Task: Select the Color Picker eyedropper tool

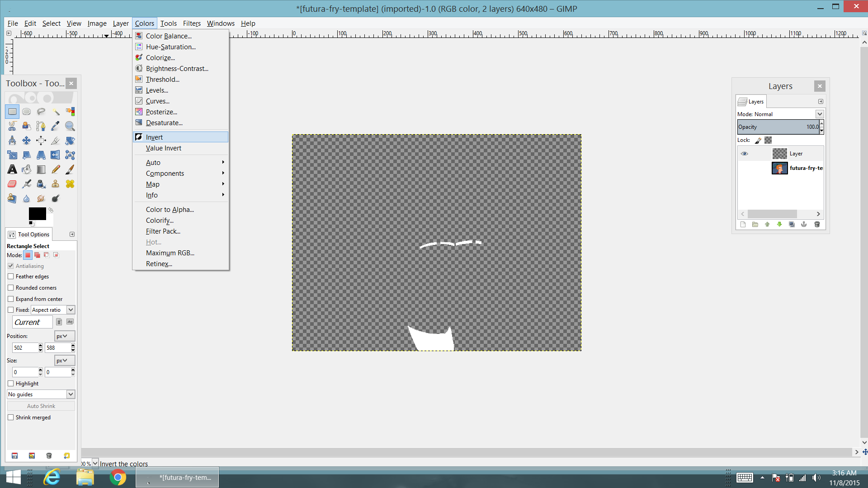Action: (56, 126)
